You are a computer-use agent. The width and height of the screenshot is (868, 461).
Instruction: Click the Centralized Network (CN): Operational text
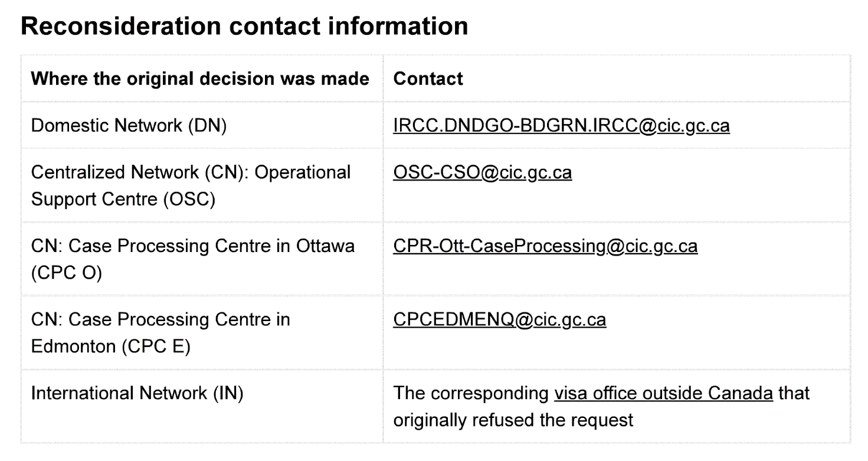[191, 172]
